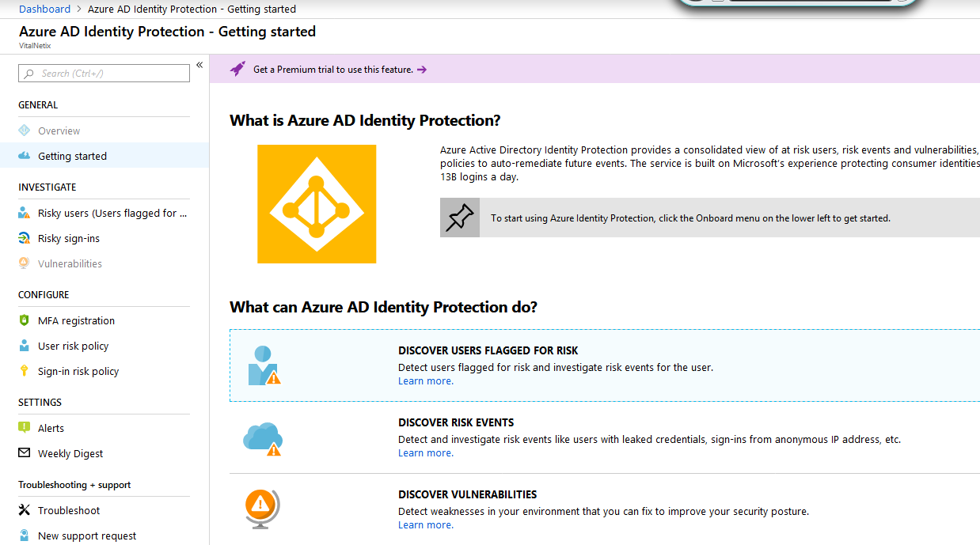This screenshot has height=545, width=980.
Task: Click the users flagged for risk icon
Action: click(x=264, y=365)
